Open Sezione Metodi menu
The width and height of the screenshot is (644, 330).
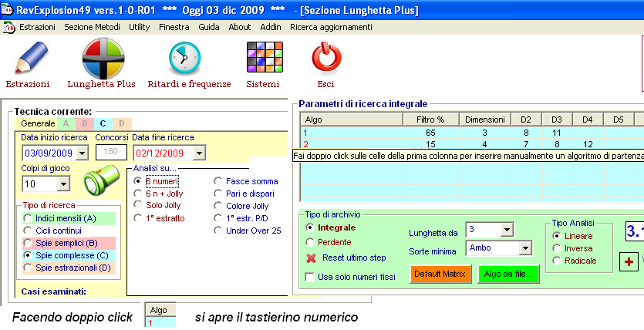point(92,27)
